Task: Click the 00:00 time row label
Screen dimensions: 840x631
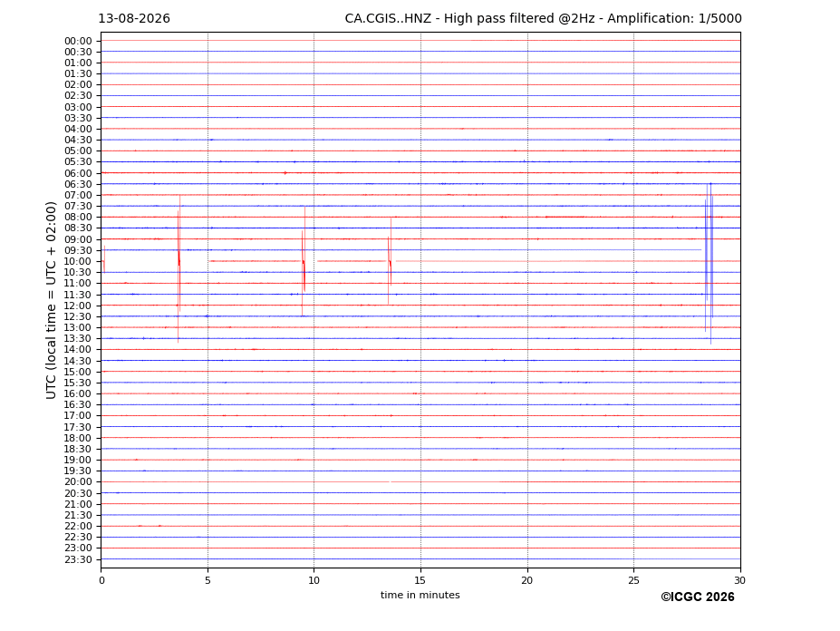Action: coord(78,42)
